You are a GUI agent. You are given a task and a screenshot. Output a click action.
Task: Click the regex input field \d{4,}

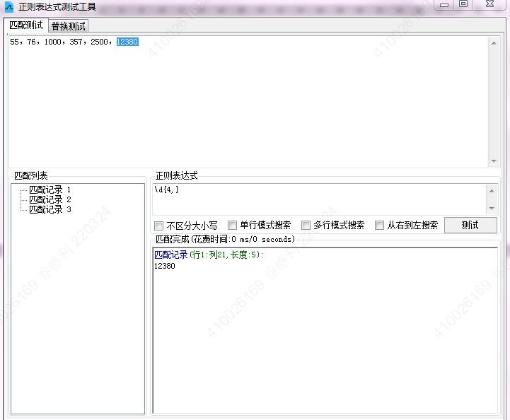[x=319, y=199]
